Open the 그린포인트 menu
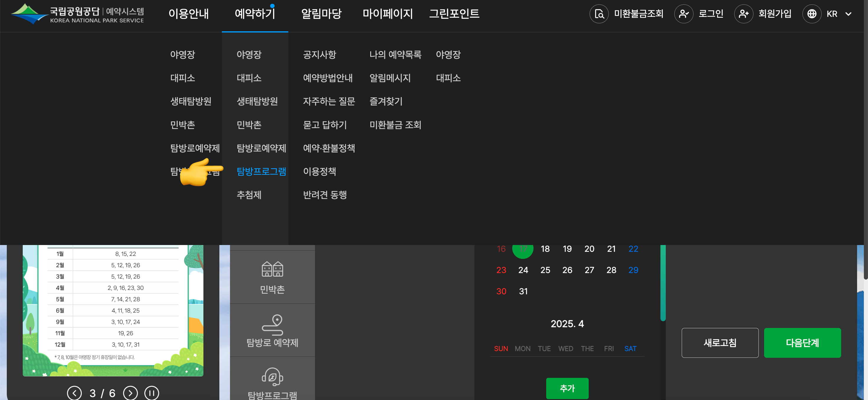The width and height of the screenshot is (868, 400). (x=454, y=14)
